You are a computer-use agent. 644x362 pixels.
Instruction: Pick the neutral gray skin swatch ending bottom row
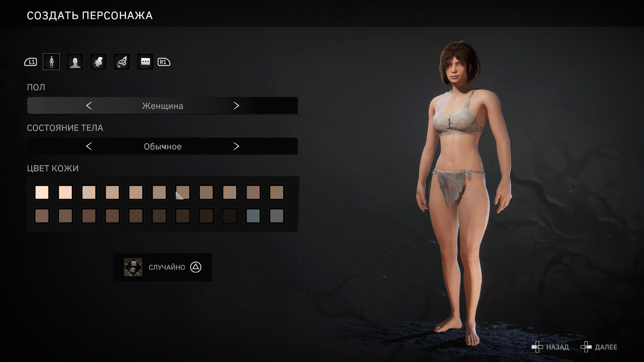coord(277,216)
